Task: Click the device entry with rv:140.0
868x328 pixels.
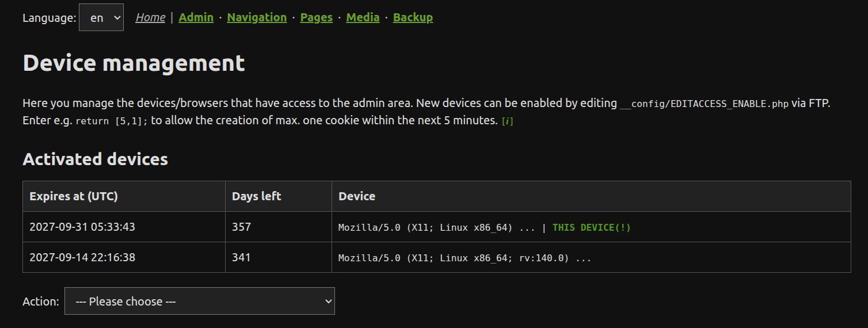Action: pyautogui.click(x=465, y=258)
